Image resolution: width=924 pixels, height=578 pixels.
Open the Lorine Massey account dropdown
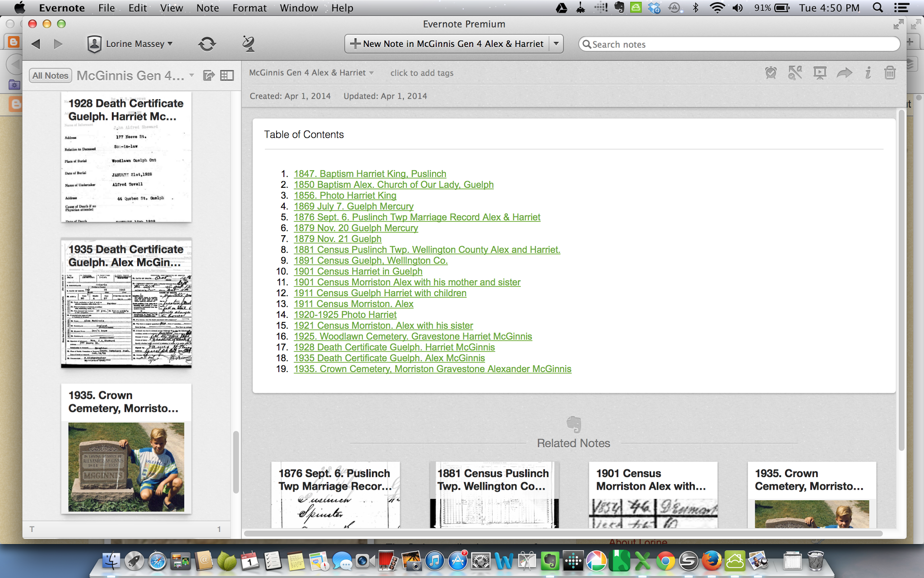(x=132, y=43)
